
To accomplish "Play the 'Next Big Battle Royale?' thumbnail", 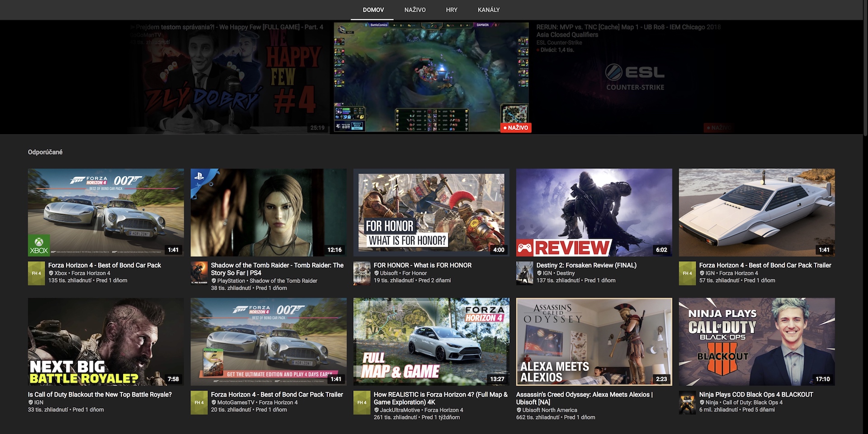I will (x=106, y=342).
